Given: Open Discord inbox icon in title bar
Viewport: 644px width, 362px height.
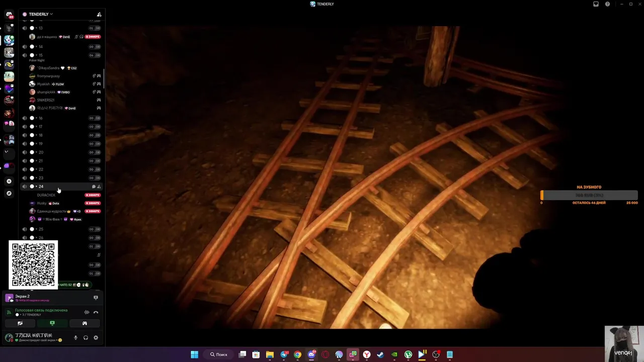Looking at the screenshot, I should point(596,4).
